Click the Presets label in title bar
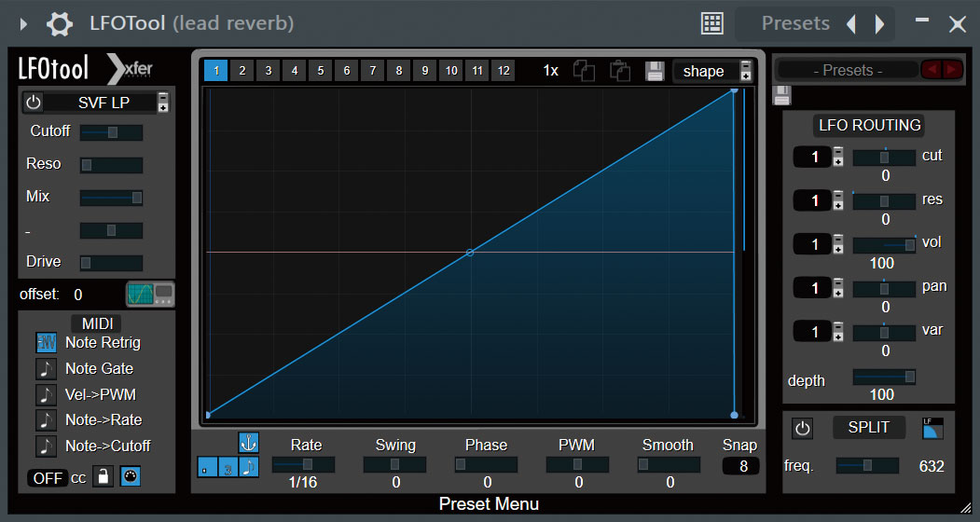Screen dimensions: 980x522 (795, 23)
